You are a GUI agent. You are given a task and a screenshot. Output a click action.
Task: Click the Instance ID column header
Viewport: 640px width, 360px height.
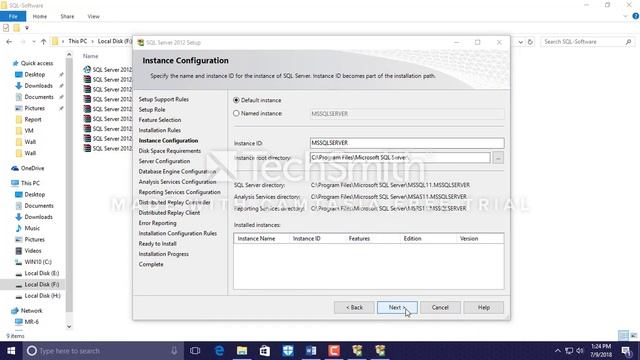307,238
